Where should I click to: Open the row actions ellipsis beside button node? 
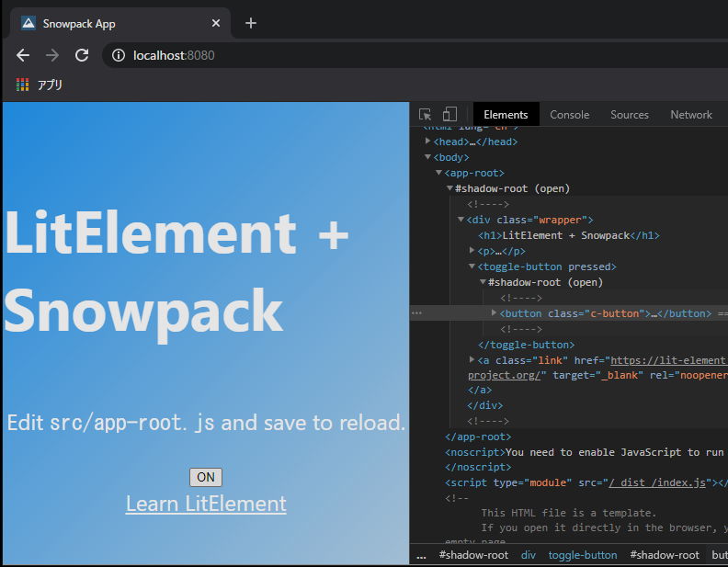[x=416, y=313]
